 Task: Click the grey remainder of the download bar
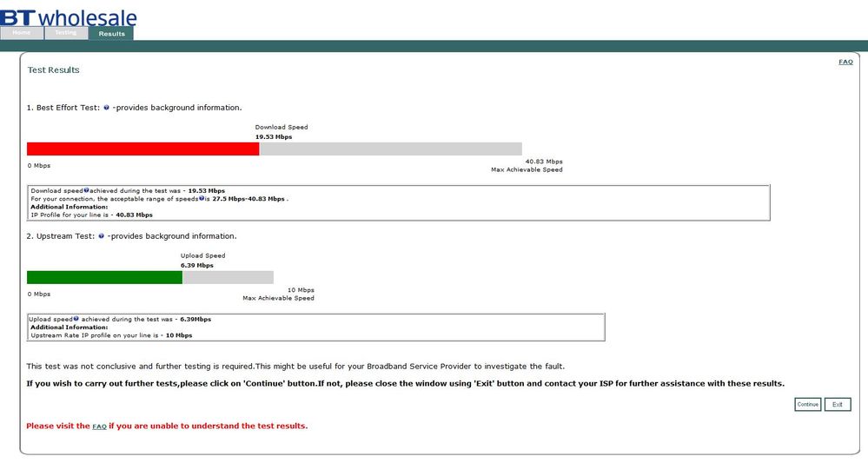pyautogui.click(x=390, y=149)
